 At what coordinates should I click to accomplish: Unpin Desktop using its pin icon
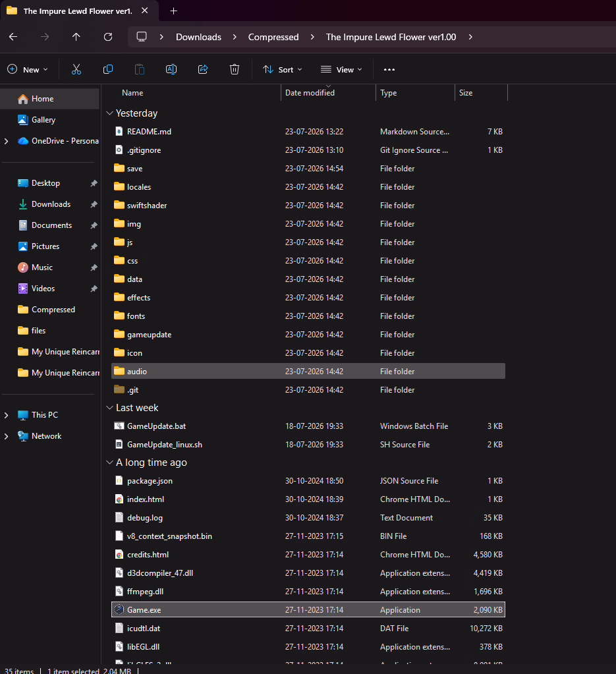click(x=94, y=183)
